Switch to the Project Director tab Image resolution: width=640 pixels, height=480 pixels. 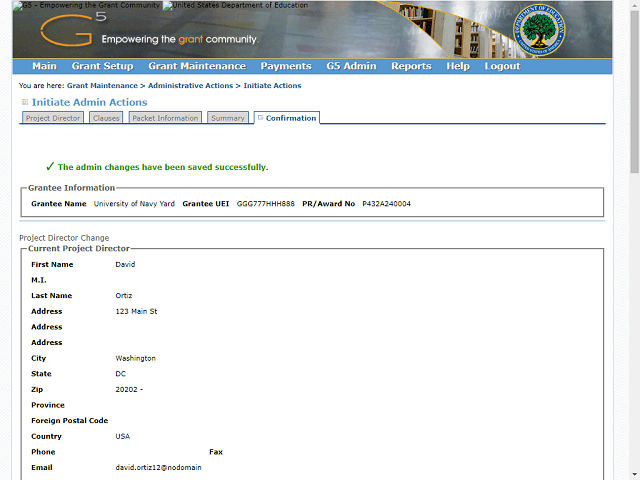coord(53,118)
